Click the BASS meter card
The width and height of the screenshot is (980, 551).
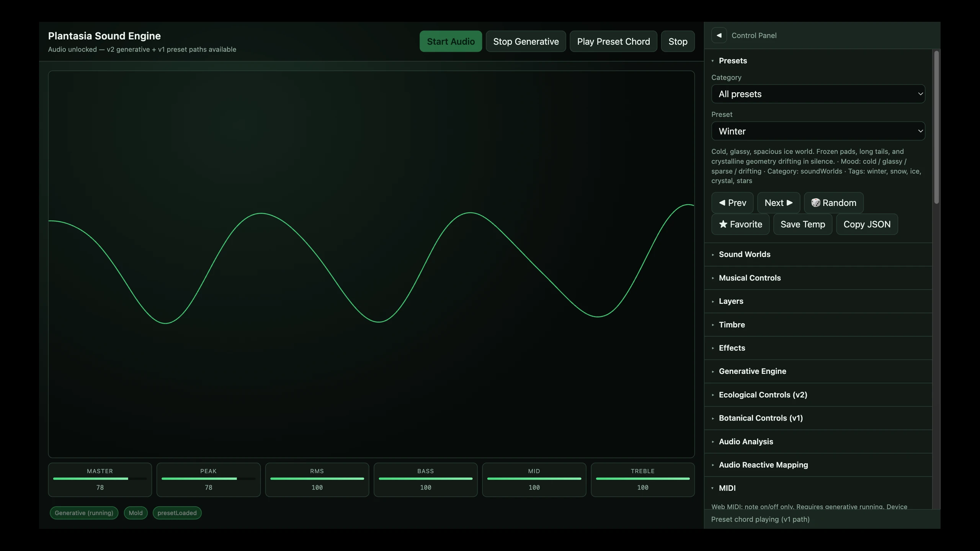(425, 480)
